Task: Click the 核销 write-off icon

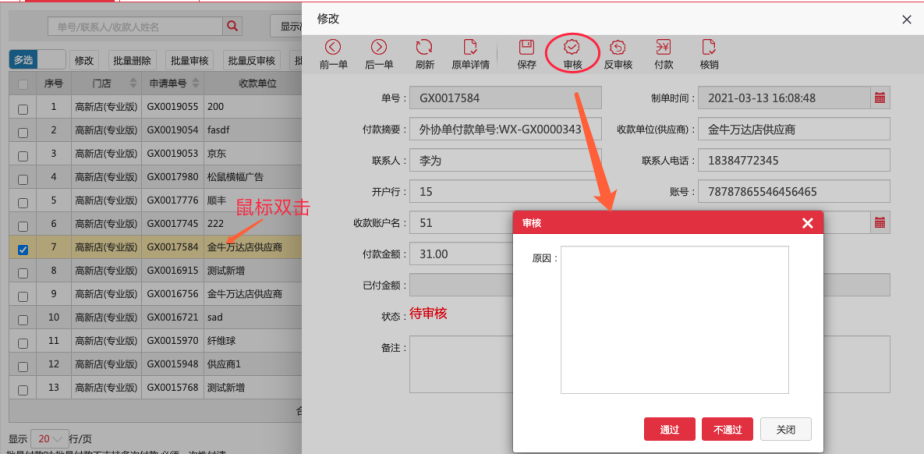Action: (708, 47)
